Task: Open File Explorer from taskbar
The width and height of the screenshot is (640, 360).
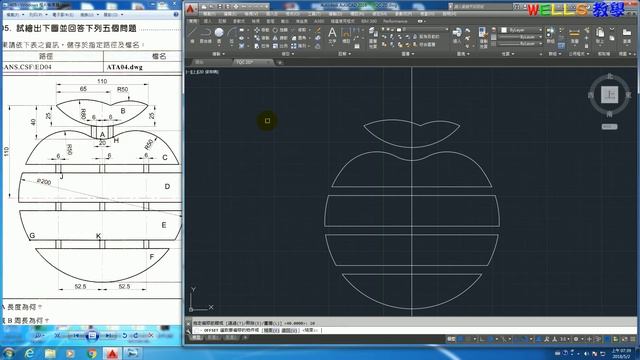Action: 50,353
